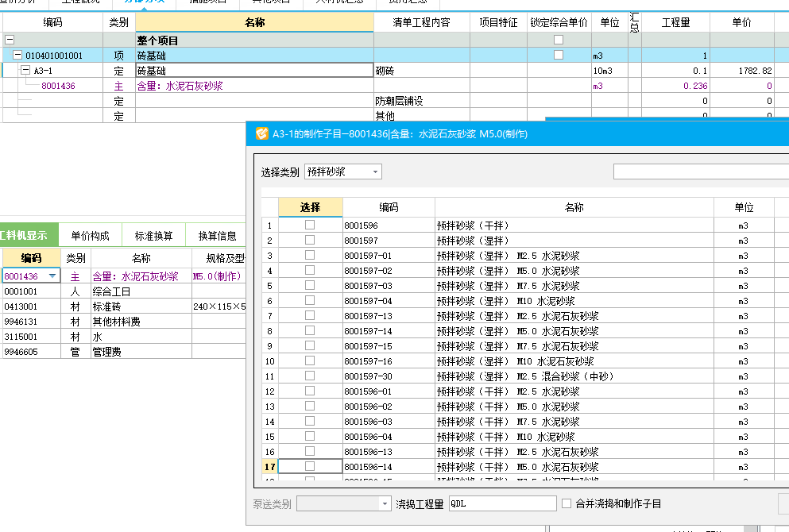Click the 锁定综合单价 column header
The image size is (789, 532).
[x=559, y=22]
